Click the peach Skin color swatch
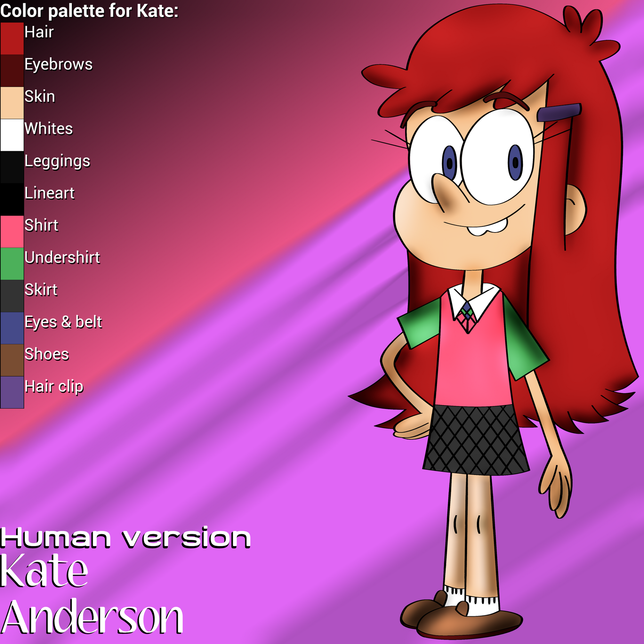The width and height of the screenshot is (644, 644). pos(12,103)
